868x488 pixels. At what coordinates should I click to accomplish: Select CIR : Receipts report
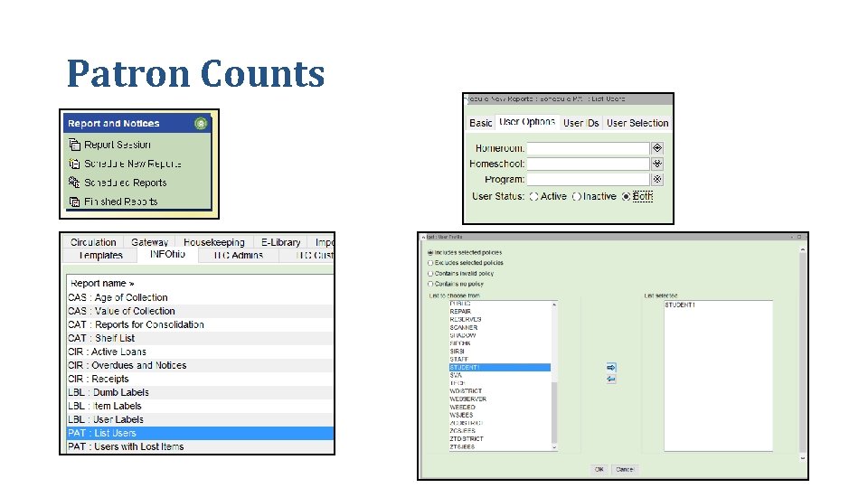tap(201, 379)
